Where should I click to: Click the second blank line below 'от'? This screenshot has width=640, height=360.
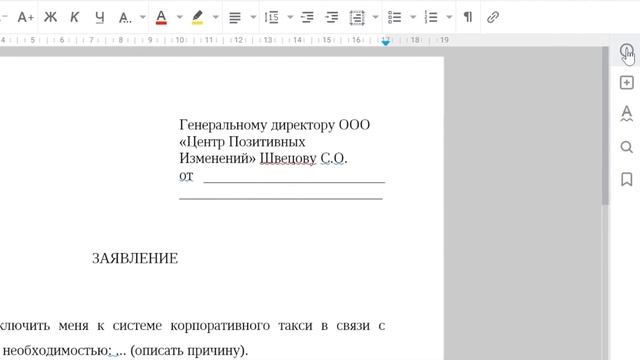281,198
